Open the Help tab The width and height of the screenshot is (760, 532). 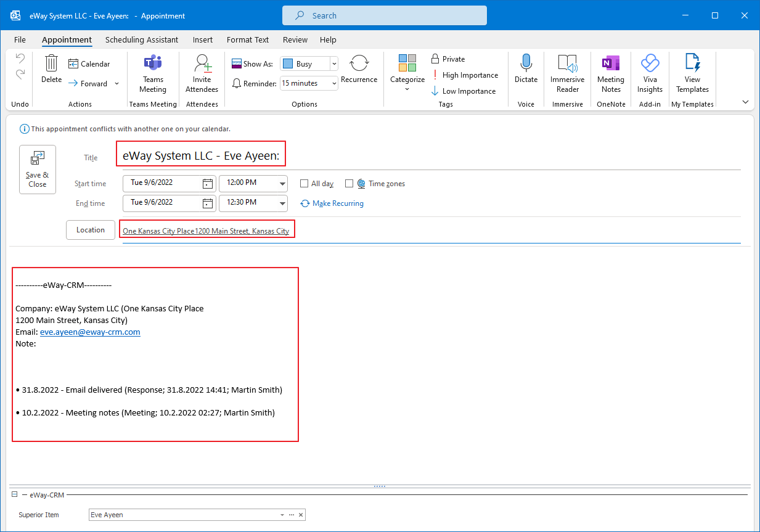point(328,39)
